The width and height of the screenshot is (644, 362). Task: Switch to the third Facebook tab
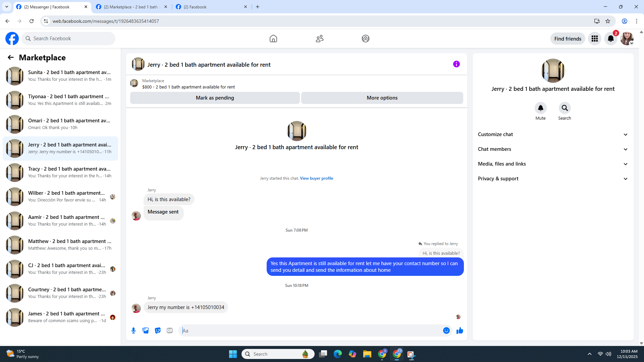[211, 7]
